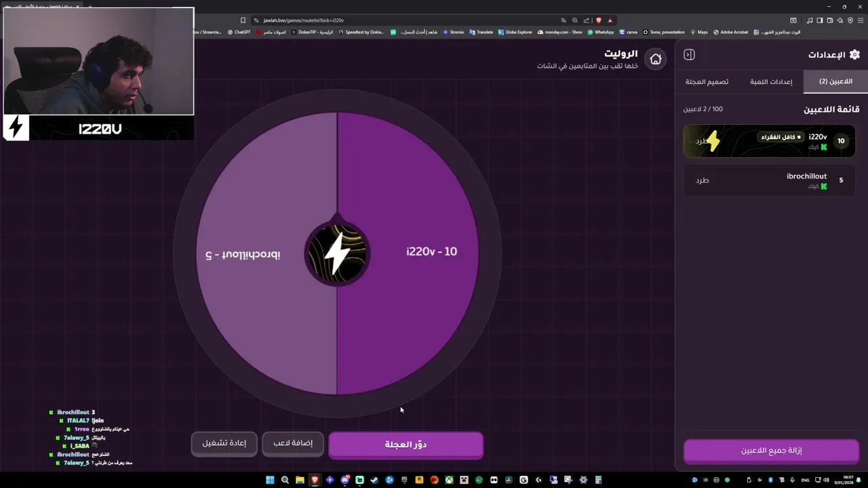868x488 pixels.
Task: Go to the home page via house icon
Action: [x=655, y=60]
